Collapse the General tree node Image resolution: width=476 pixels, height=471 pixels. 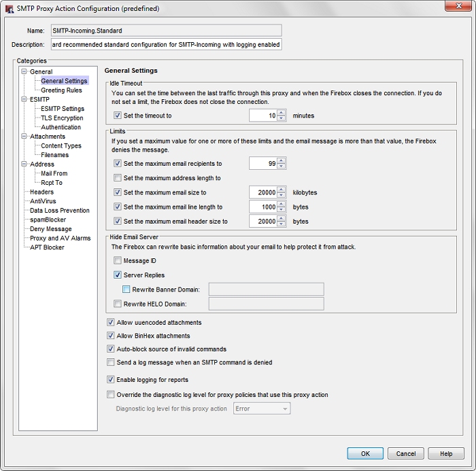coord(24,72)
